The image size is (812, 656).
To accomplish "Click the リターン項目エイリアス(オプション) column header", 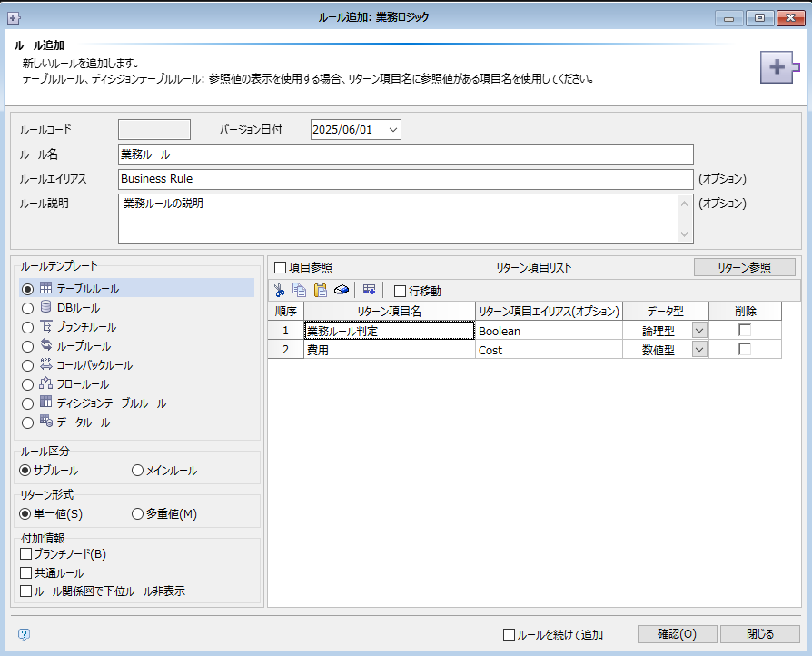I will (549, 311).
